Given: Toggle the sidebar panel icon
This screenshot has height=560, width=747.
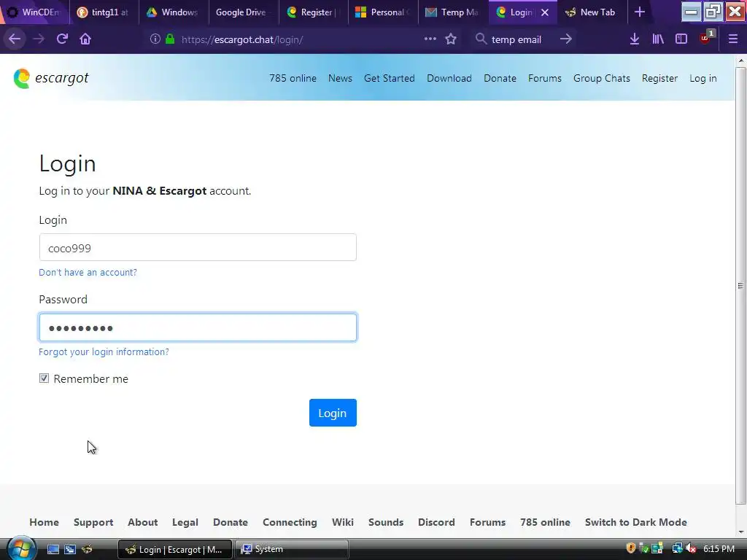Looking at the screenshot, I should [x=681, y=39].
